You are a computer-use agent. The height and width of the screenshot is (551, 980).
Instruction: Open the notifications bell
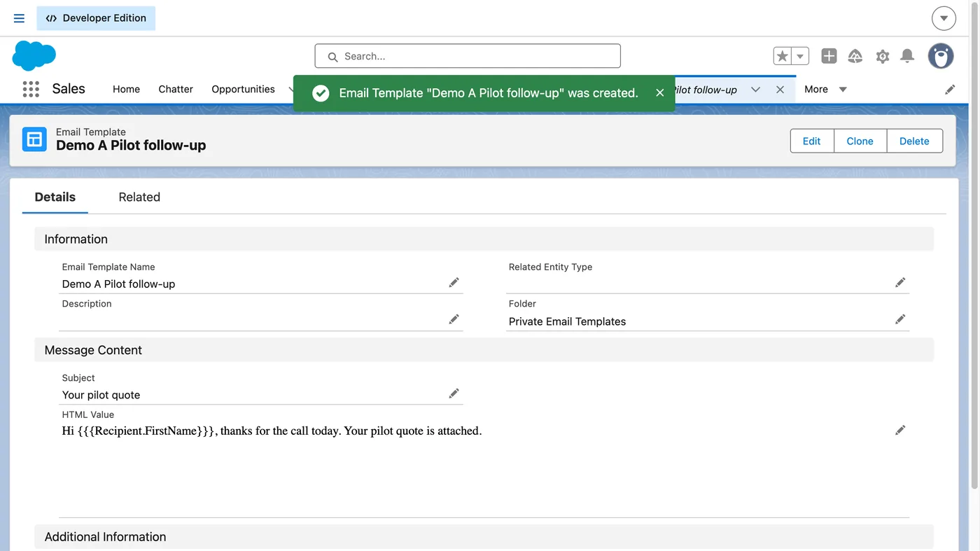coord(907,56)
